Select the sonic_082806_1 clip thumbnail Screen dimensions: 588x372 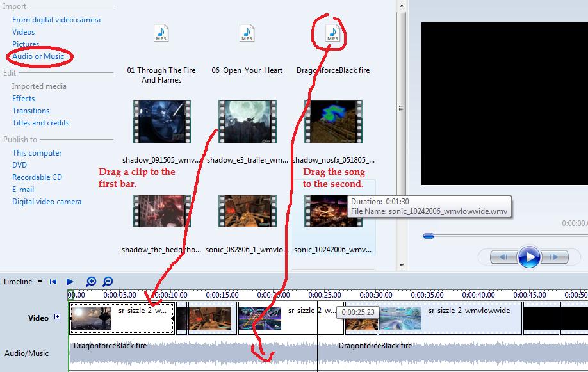[247, 211]
